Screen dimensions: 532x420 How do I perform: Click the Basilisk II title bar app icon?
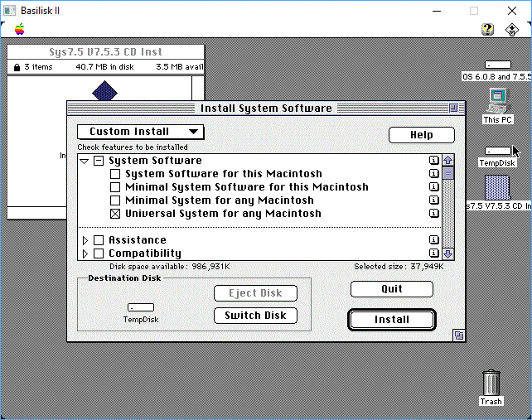click(x=10, y=11)
